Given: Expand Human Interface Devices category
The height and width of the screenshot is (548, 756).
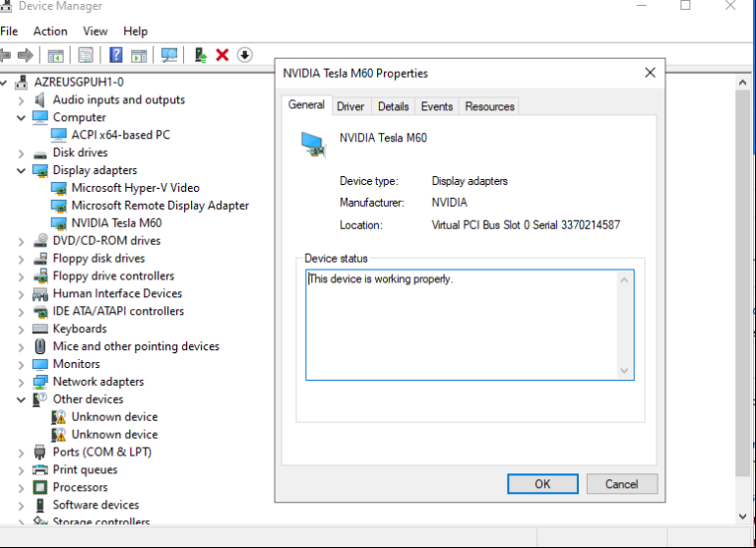Looking at the screenshot, I should [x=21, y=294].
